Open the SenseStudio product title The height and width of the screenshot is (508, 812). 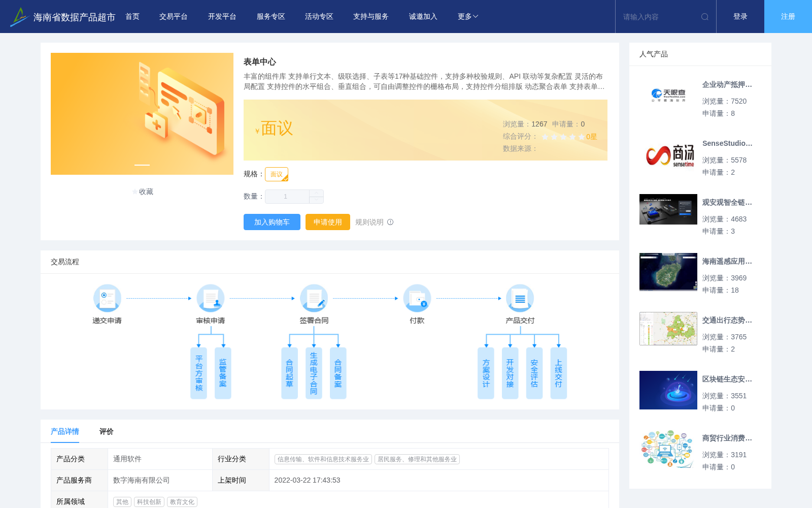tap(727, 143)
